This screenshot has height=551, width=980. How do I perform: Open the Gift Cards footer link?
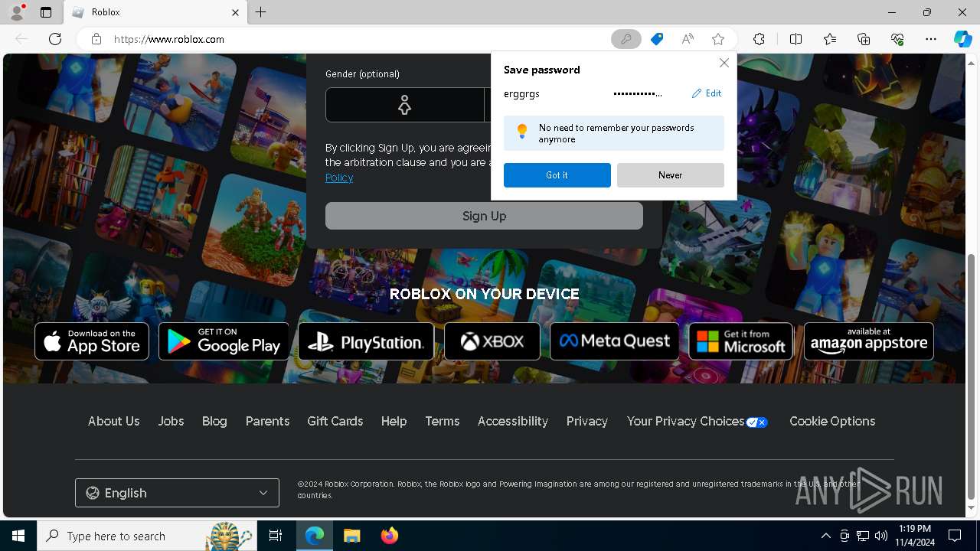coord(335,421)
